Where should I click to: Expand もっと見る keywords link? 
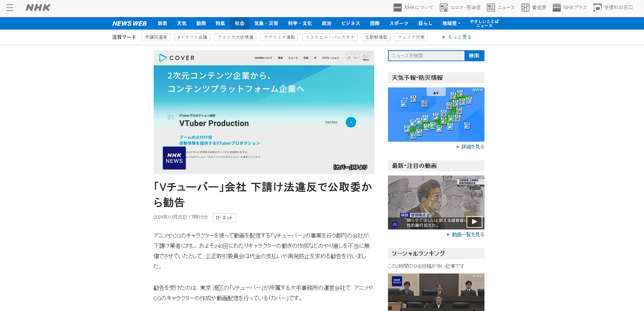click(x=457, y=37)
